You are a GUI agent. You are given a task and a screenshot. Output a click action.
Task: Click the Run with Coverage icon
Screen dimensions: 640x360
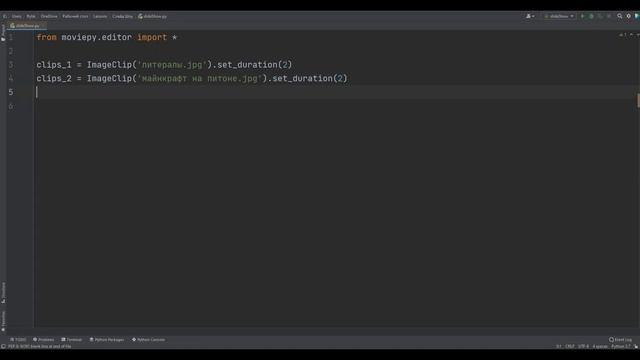pyautogui.click(x=600, y=16)
